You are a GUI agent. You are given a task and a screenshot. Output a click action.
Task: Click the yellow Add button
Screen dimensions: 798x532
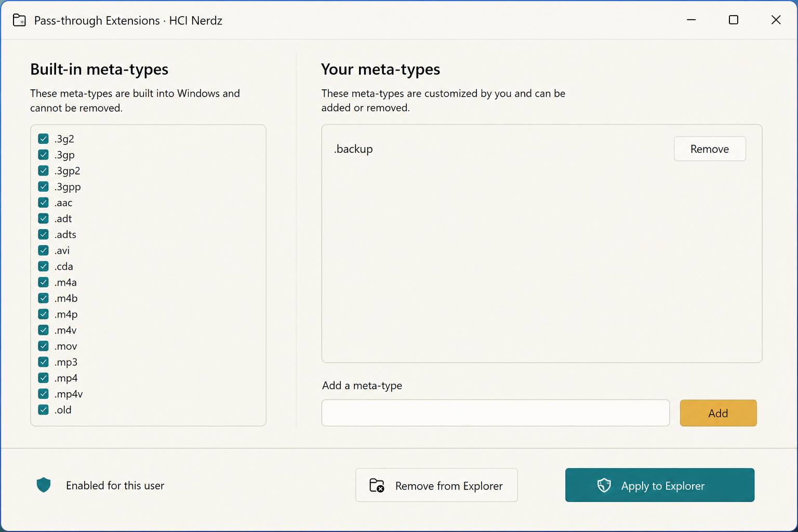[718, 413]
